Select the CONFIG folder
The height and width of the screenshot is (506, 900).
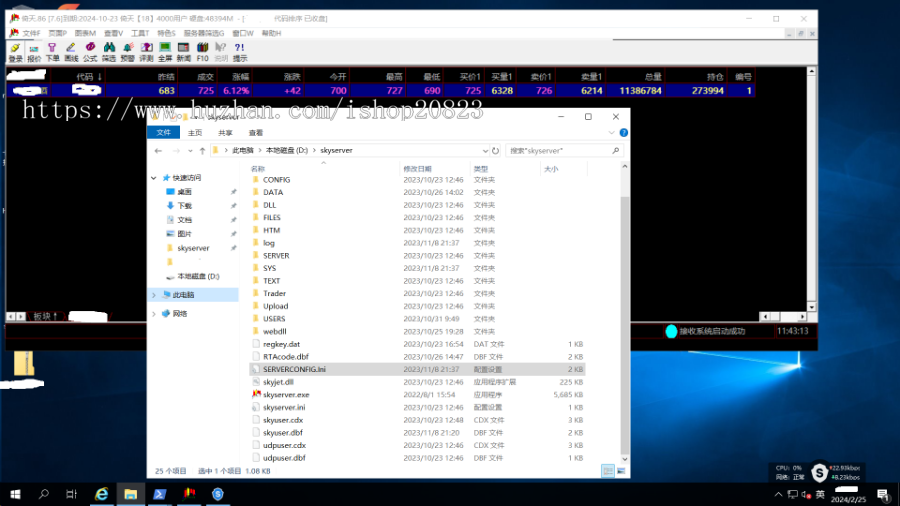pyautogui.click(x=276, y=180)
